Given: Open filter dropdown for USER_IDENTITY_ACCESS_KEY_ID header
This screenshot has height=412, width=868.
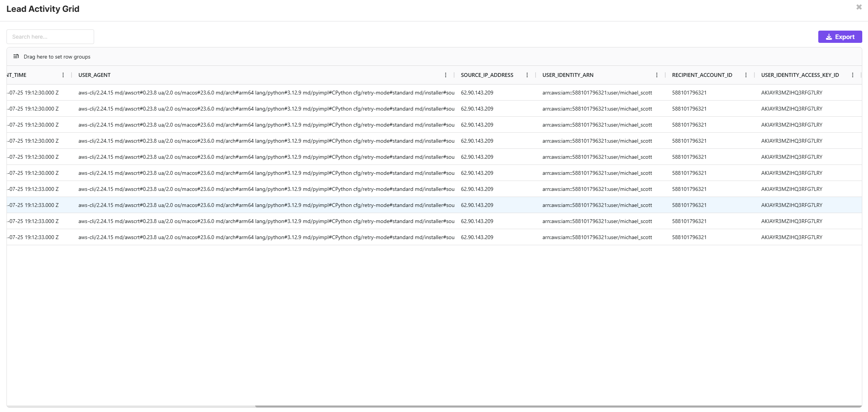Looking at the screenshot, I should [853, 75].
